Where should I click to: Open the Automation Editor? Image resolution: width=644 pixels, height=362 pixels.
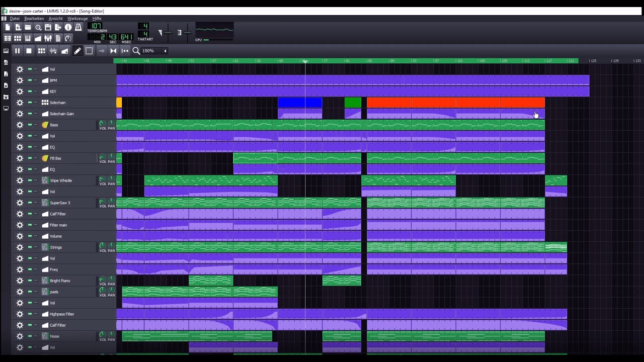(38, 38)
